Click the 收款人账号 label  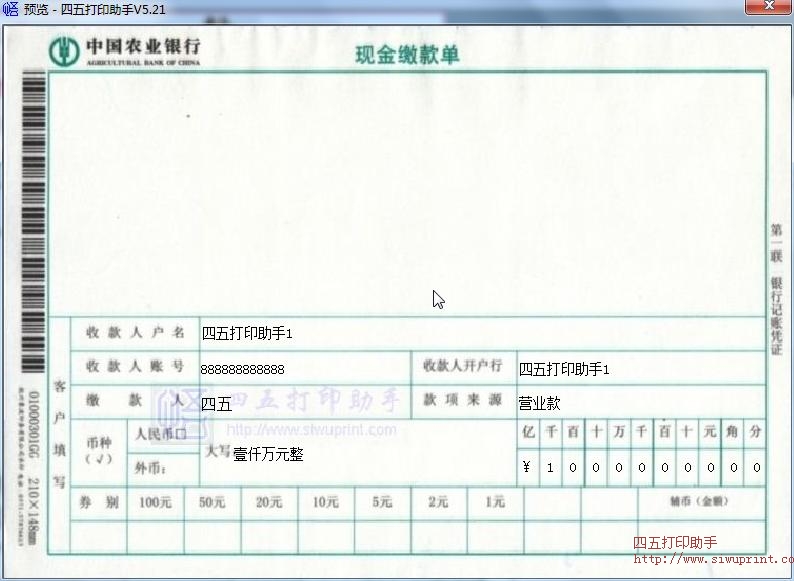tap(135, 366)
